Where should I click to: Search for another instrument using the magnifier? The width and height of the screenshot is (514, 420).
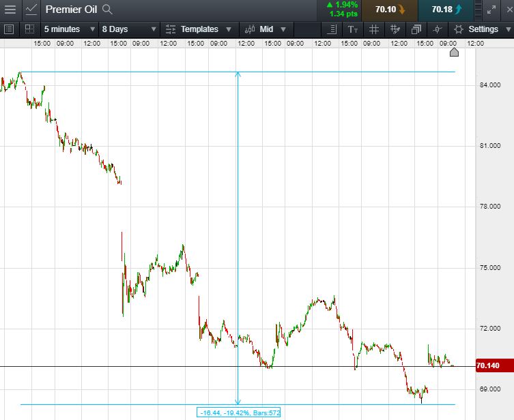[x=107, y=10]
